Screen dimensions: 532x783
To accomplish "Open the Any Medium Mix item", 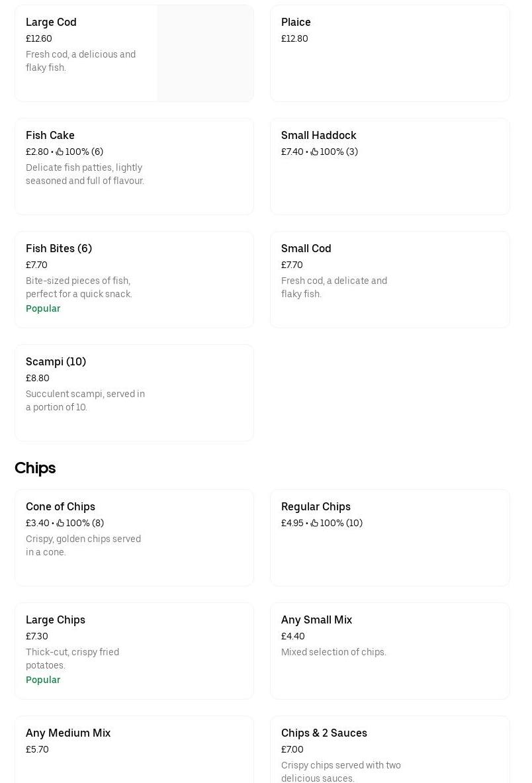I will coord(134,748).
